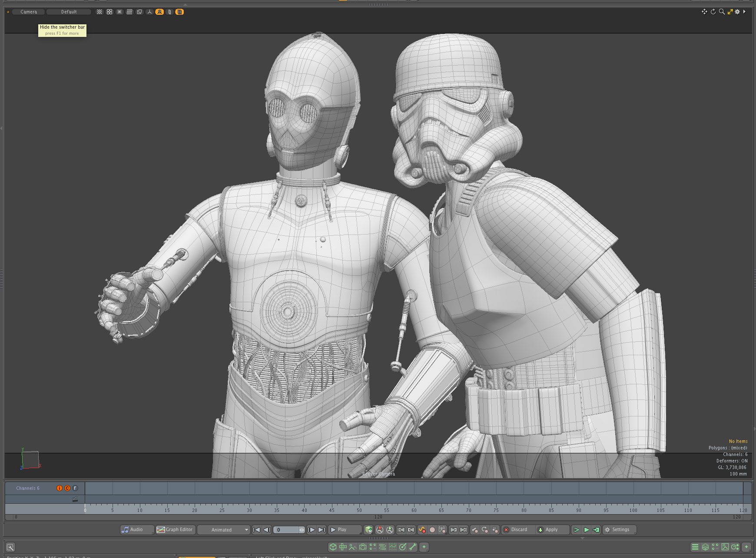Click the green cube icon in bottom toolbar
Screen dimensions: 756x558
point(333,547)
